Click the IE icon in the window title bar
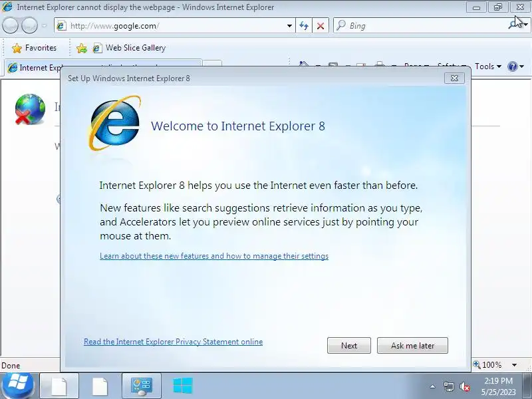 pyautogui.click(x=7, y=7)
